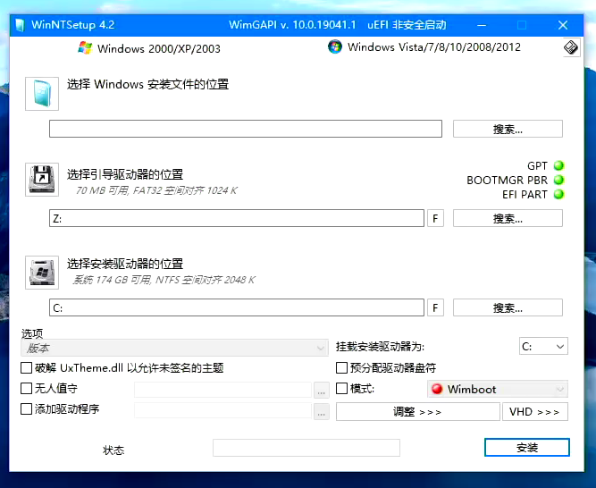
Task: Enable 无人值守 unattended checkbox
Action: [26, 388]
